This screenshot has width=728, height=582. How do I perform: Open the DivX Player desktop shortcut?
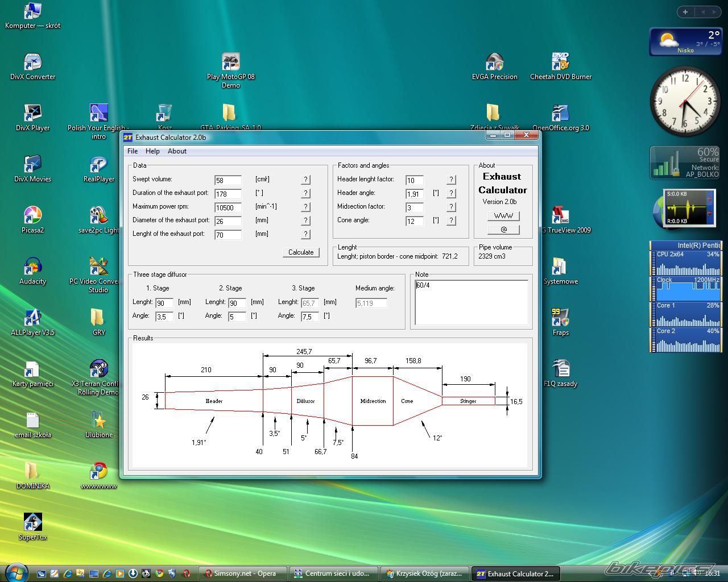click(32, 118)
